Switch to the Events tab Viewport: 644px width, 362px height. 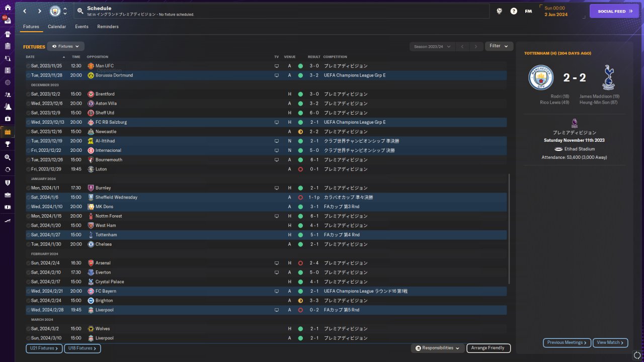click(82, 27)
